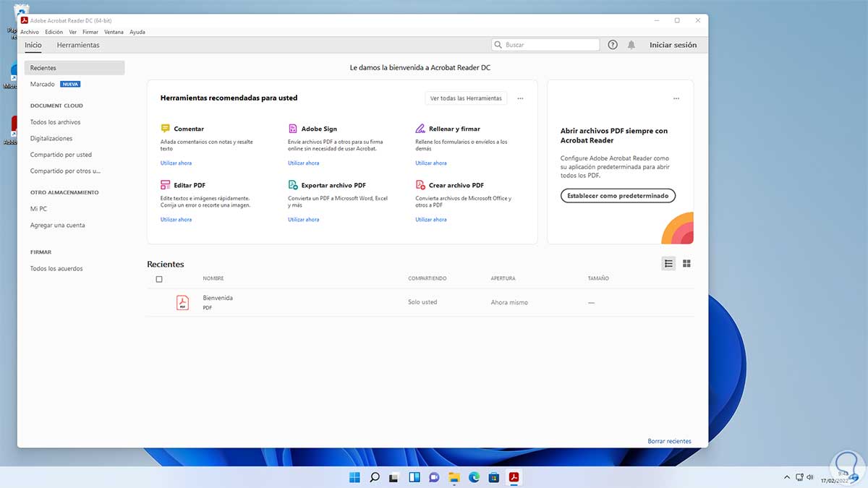Open Widgets from the taskbar

click(414, 477)
